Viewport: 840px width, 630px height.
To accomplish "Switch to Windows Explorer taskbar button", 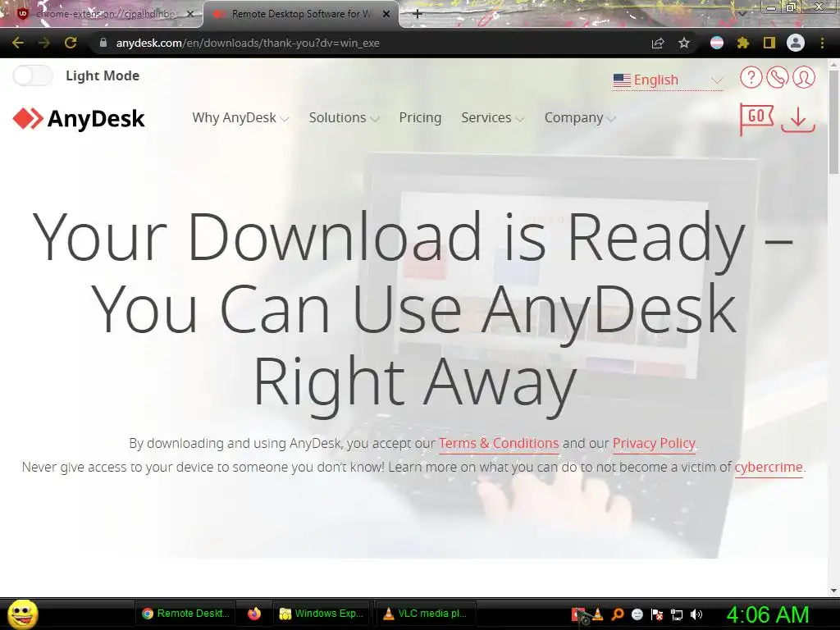I will (323, 614).
